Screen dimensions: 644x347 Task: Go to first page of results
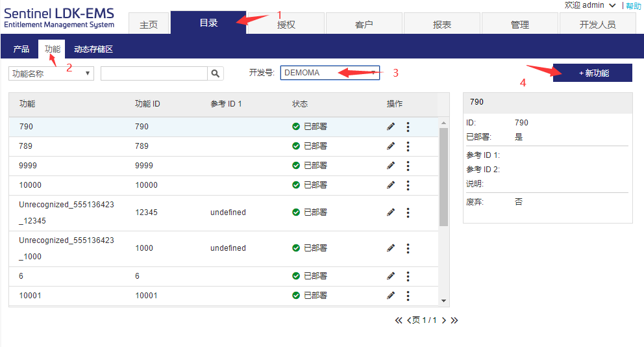tap(399, 320)
